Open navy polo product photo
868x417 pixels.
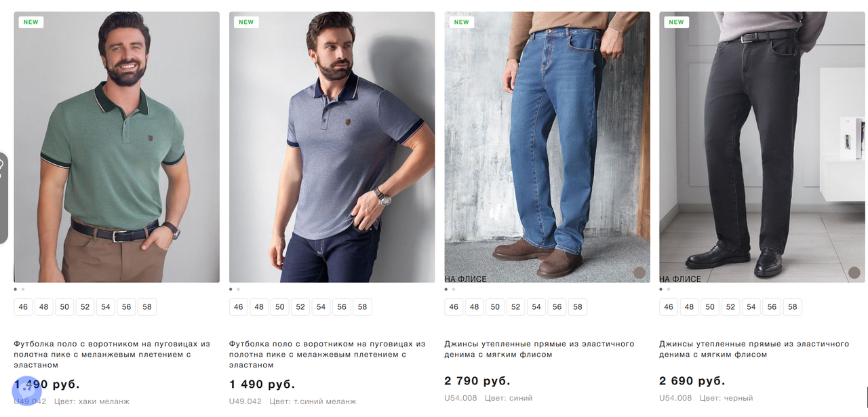332,147
